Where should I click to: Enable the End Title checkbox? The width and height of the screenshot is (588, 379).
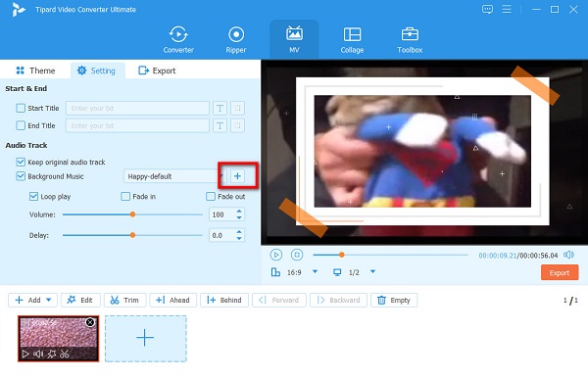click(21, 125)
